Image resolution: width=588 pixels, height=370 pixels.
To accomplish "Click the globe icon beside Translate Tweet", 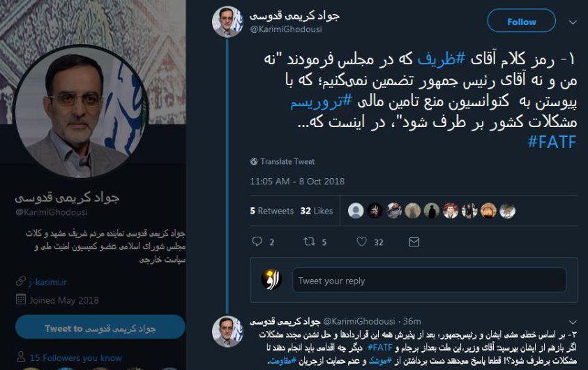I will (x=254, y=161).
